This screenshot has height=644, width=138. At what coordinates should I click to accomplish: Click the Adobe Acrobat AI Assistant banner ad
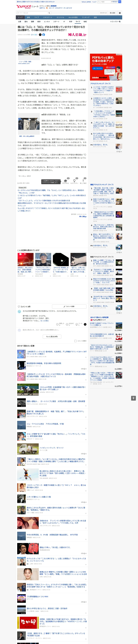click(x=106, y=67)
